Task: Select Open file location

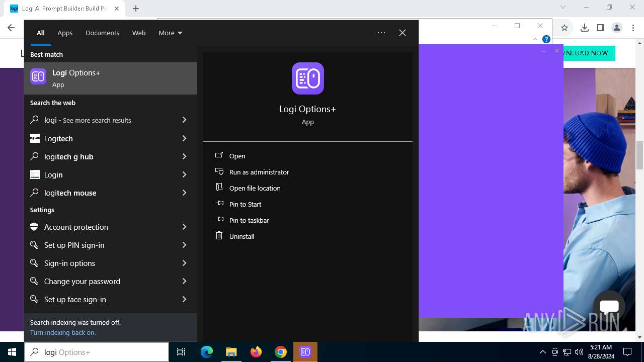Action: (x=255, y=188)
